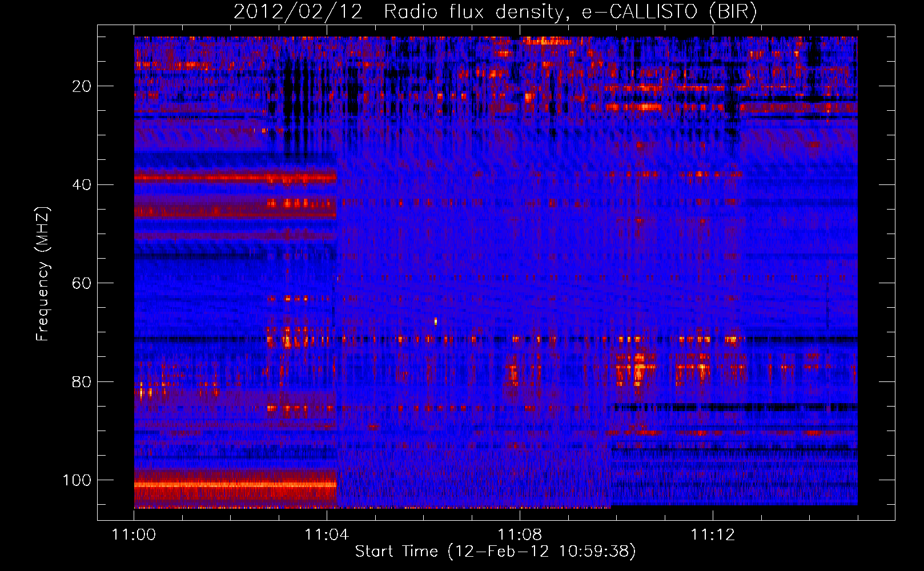Viewport: 924px width, 571px height.
Task: Click the 11:04 time tick label
Action: 327,535
